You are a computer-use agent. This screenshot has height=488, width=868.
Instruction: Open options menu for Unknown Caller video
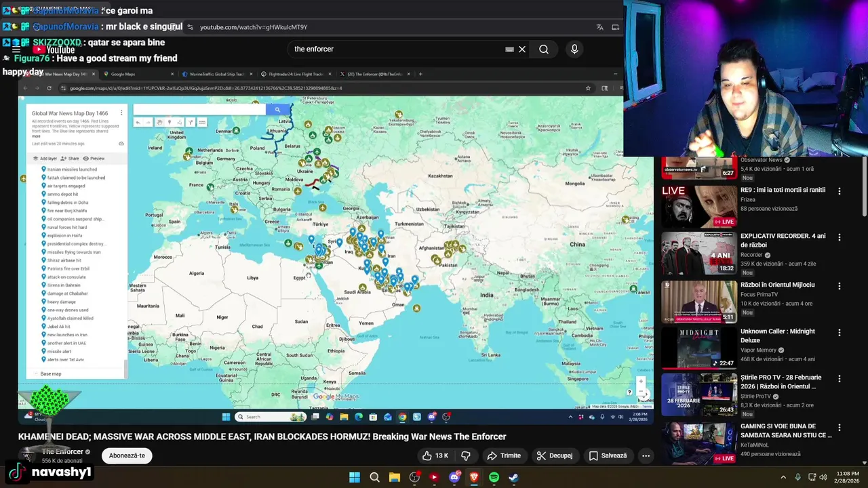(x=840, y=333)
